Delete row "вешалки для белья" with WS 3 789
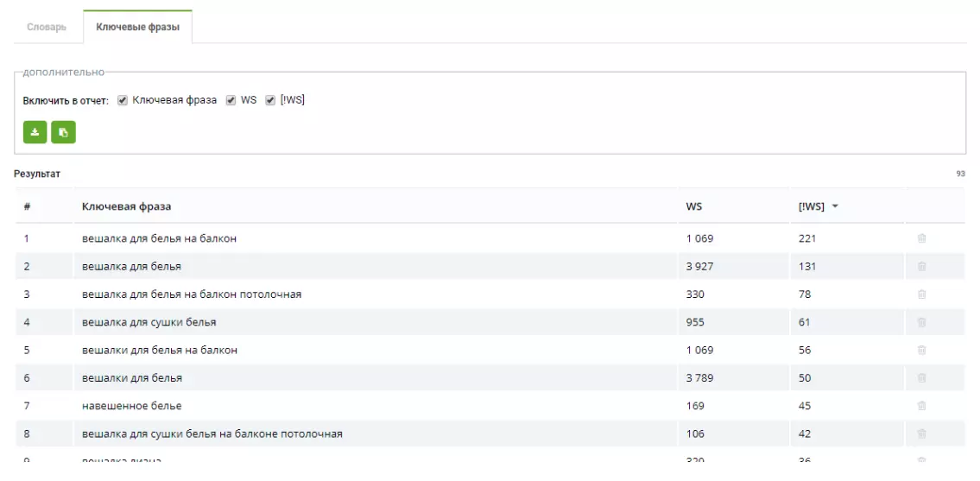 click(x=921, y=377)
